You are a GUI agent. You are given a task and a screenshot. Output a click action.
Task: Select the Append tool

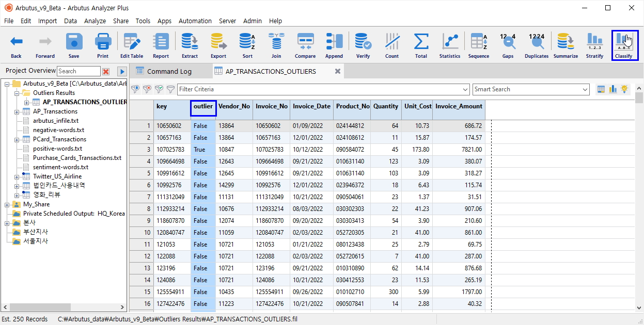(x=334, y=45)
